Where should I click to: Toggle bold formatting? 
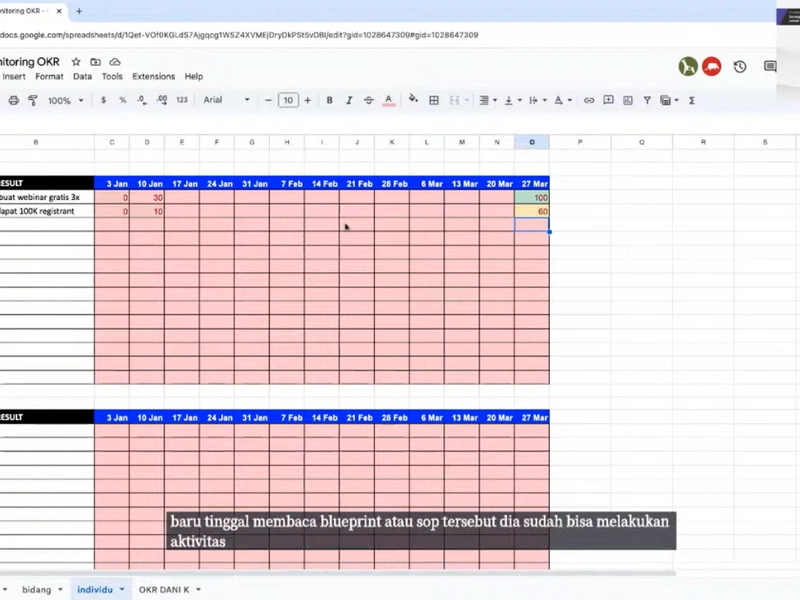tap(329, 100)
